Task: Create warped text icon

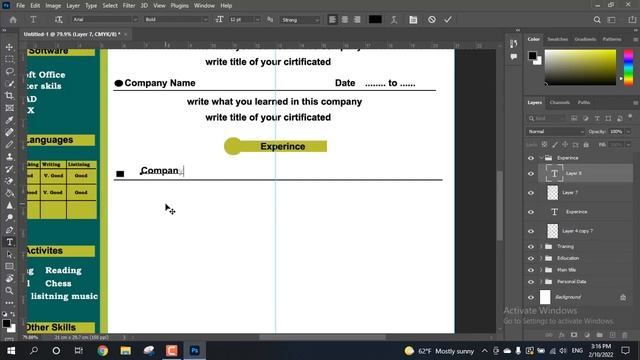Action: pyautogui.click(x=394, y=20)
